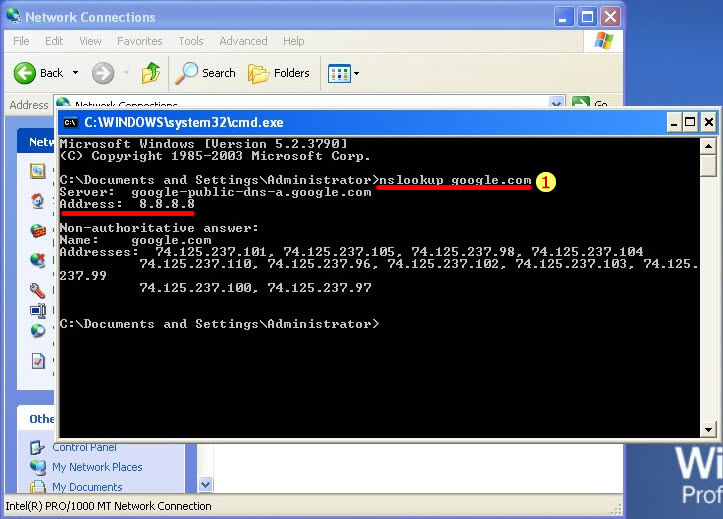
Task: Maximize the Network Connections window
Action: pyautogui.click(x=587, y=18)
